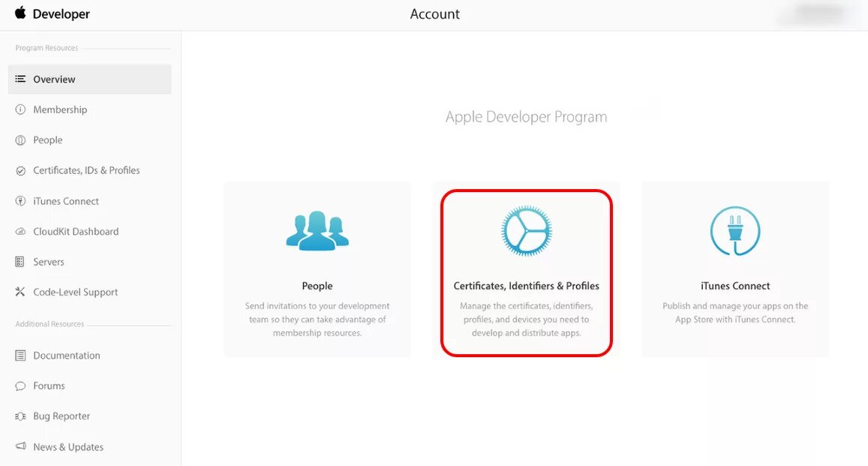
Task: Click the News & Updates megaphone icon
Action: [x=20, y=446]
